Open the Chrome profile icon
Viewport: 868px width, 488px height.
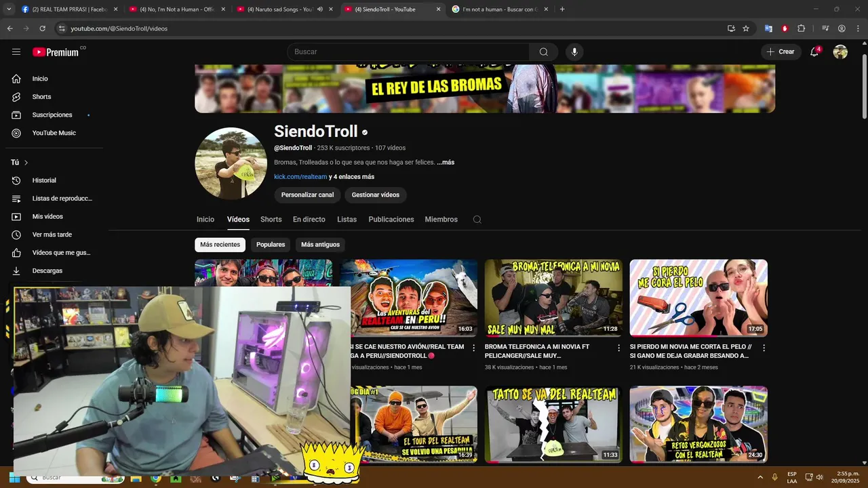pyautogui.click(x=842, y=28)
